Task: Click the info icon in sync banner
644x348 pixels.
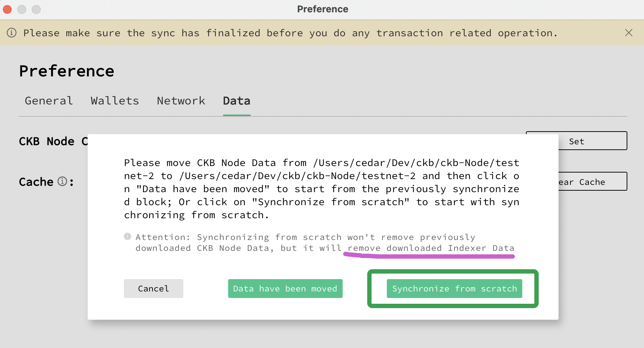Action: 12,33
